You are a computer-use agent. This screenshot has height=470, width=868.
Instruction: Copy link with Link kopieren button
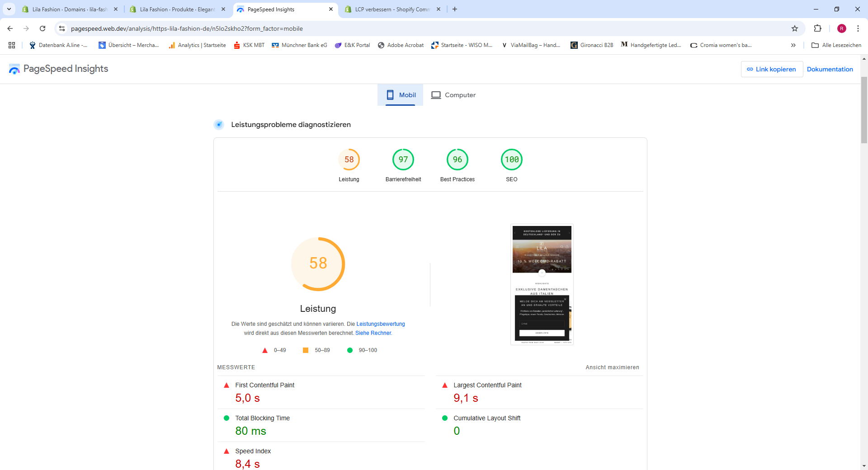click(x=772, y=69)
